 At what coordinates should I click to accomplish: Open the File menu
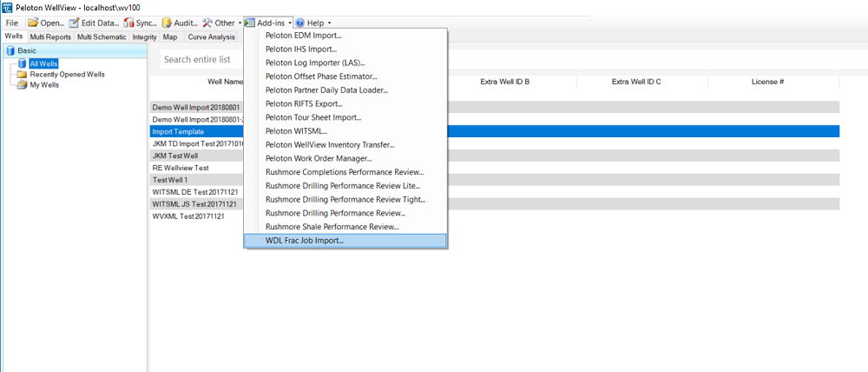(12, 23)
